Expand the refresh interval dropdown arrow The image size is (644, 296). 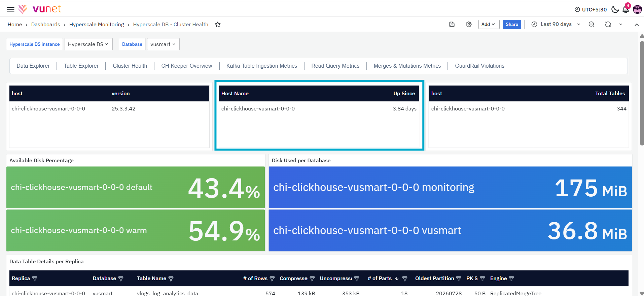coord(621,24)
